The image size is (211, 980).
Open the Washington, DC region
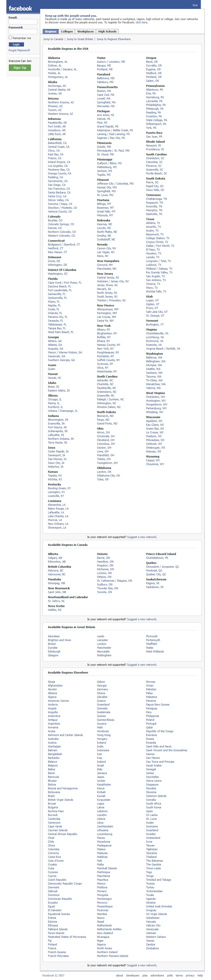[58, 273]
